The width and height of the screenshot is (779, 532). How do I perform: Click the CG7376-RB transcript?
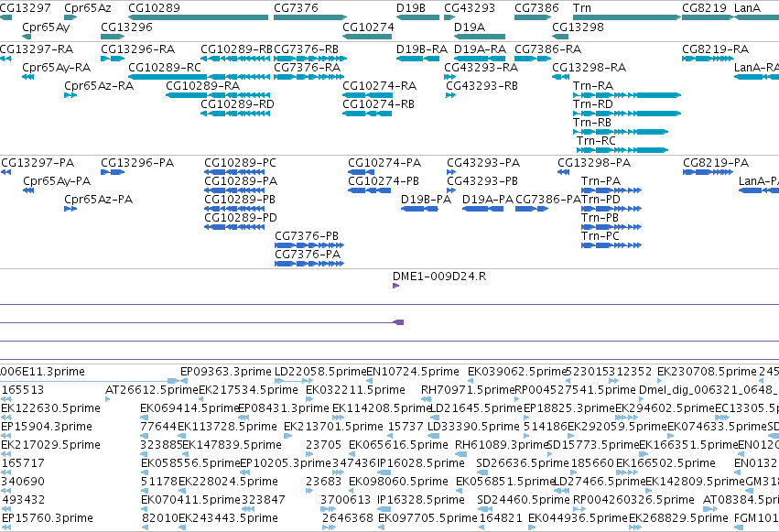(309, 59)
